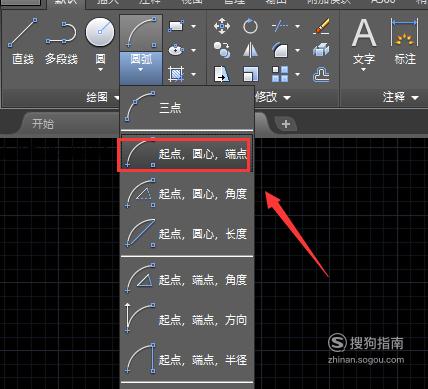Select the Hatch tool icon
428x389 pixels.
click(x=176, y=74)
